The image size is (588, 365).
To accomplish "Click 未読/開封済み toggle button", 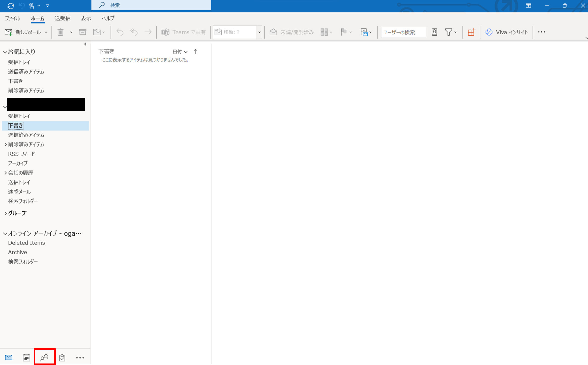I will click(x=292, y=32).
